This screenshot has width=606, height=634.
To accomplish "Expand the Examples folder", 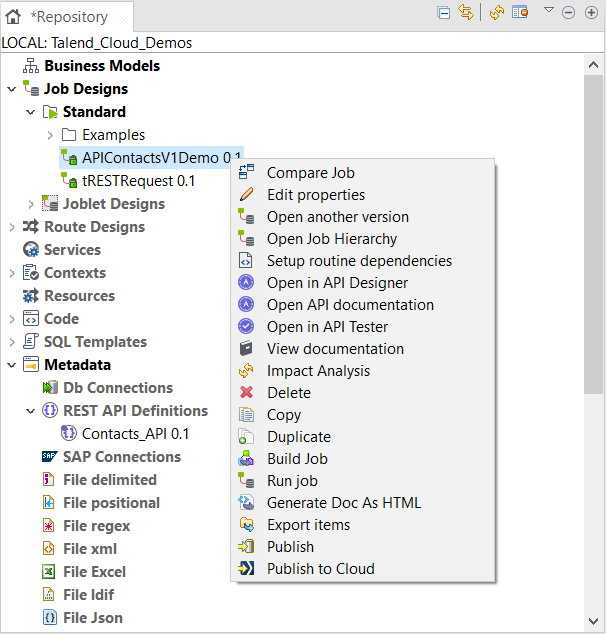I will (x=50, y=135).
